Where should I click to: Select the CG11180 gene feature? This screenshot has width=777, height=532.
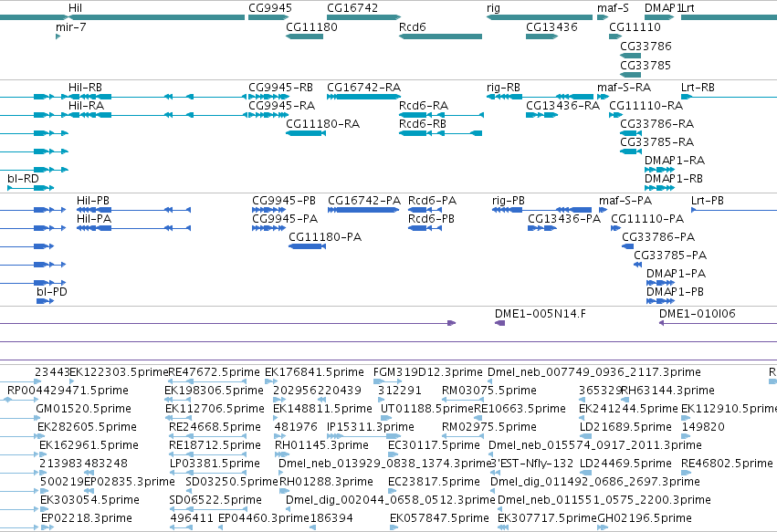pos(304,37)
